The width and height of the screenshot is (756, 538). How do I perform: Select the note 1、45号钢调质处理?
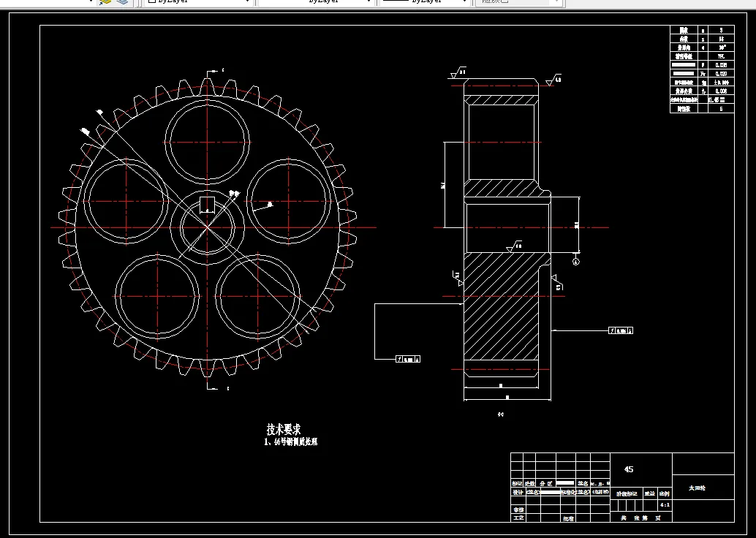(x=291, y=442)
